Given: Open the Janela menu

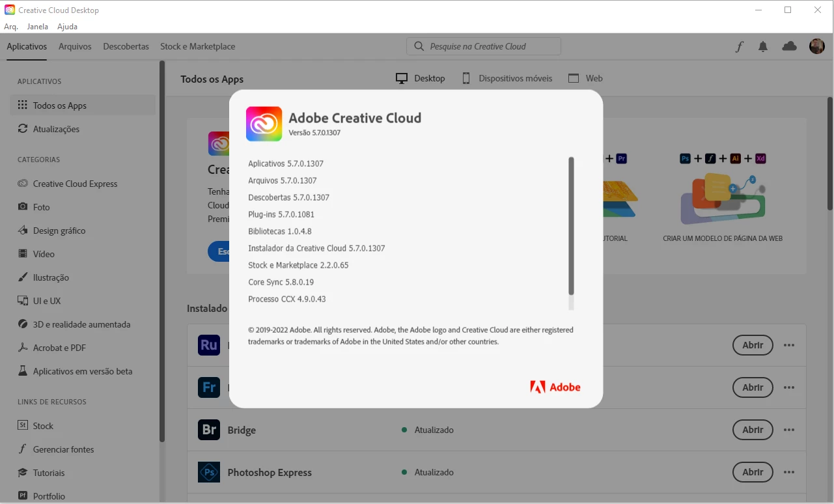Looking at the screenshot, I should pos(38,27).
